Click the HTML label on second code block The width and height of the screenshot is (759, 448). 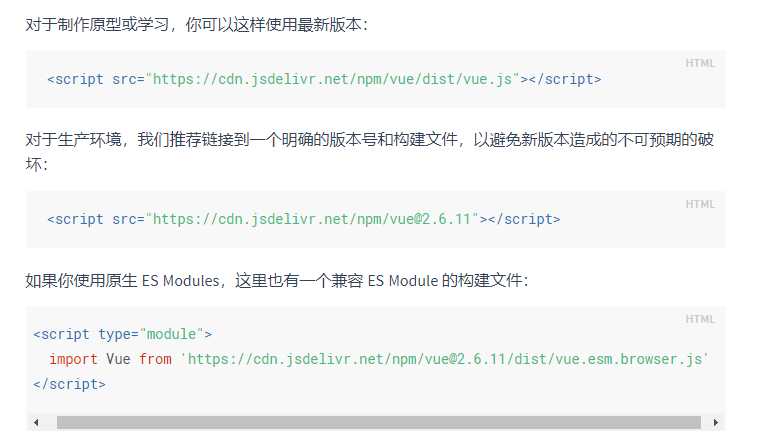700,204
